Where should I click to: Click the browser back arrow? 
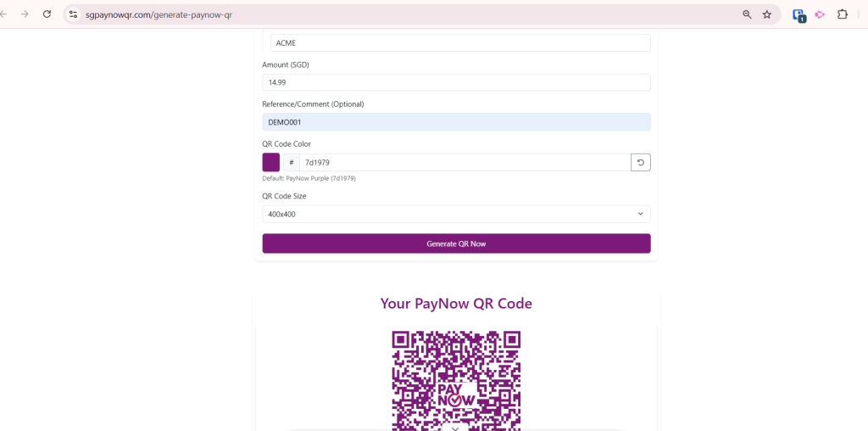click(5, 14)
